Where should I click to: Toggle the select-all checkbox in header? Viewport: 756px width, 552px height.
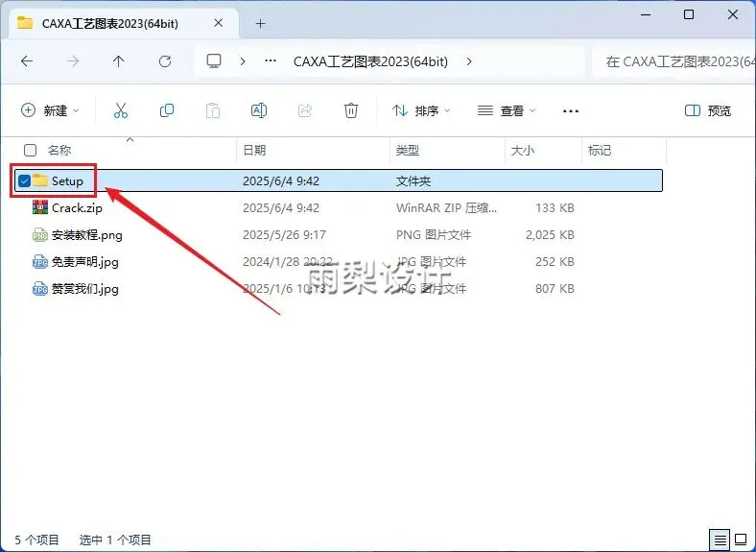(x=30, y=150)
